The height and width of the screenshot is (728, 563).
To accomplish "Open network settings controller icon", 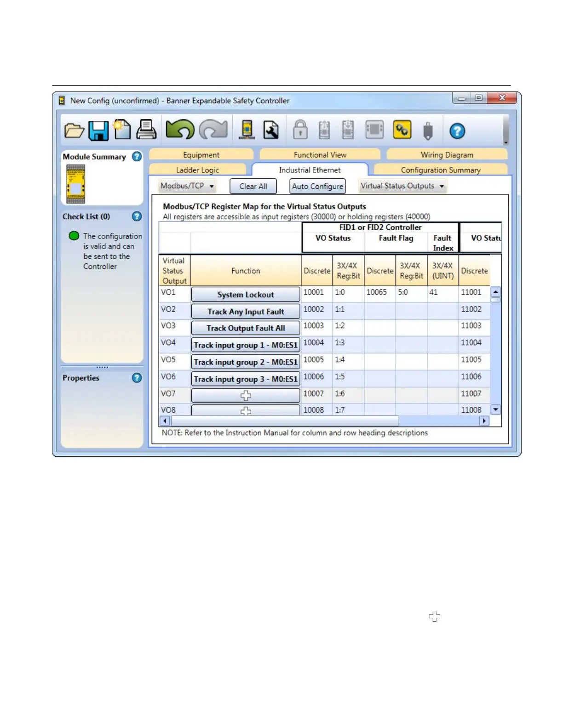I will point(247,130).
